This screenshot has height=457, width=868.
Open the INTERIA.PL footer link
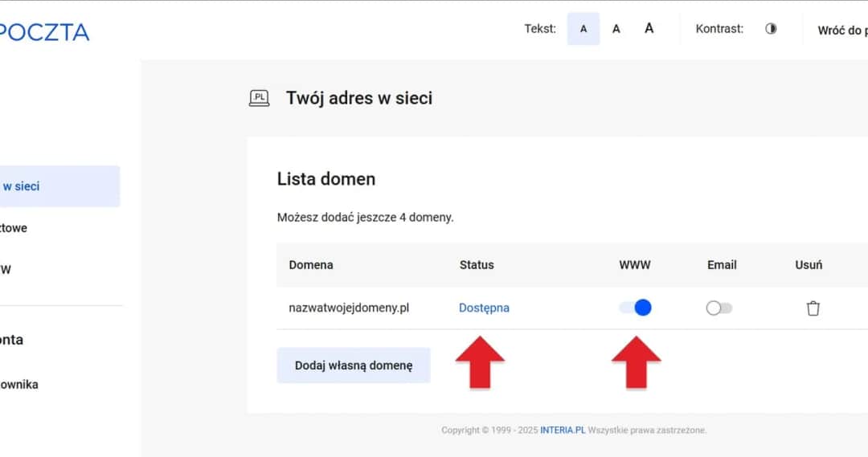tap(563, 430)
